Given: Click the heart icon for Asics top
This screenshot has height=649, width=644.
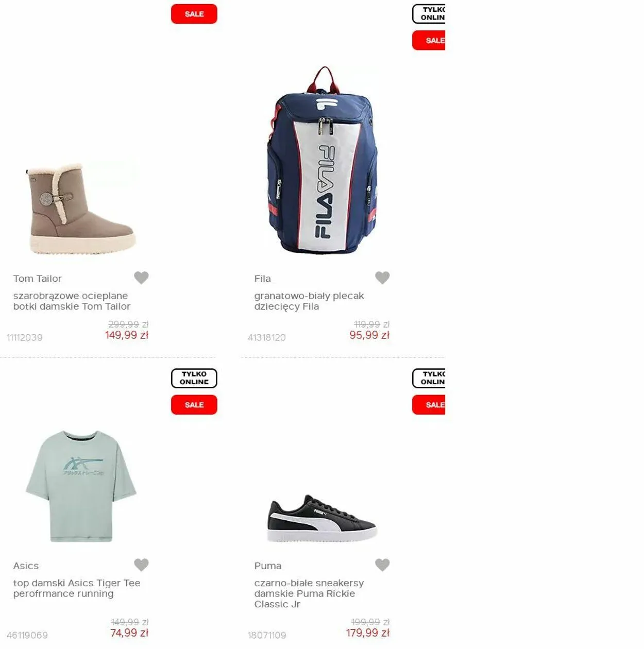Looking at the screenshot, I should click(x=141, y=565).
